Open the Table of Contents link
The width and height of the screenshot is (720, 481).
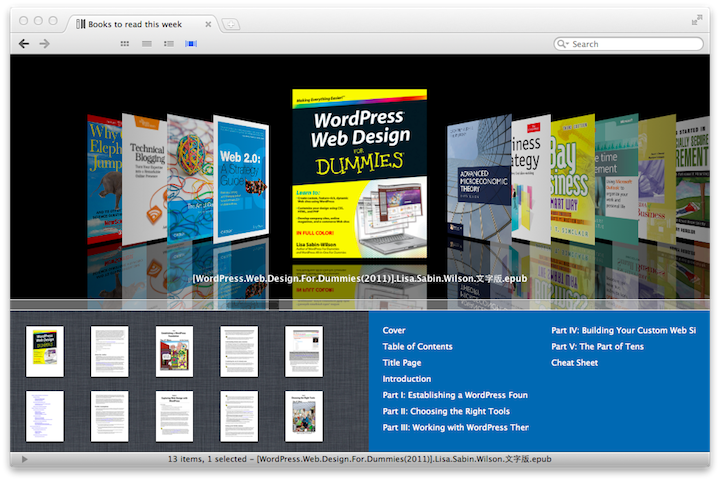(417, 347)
